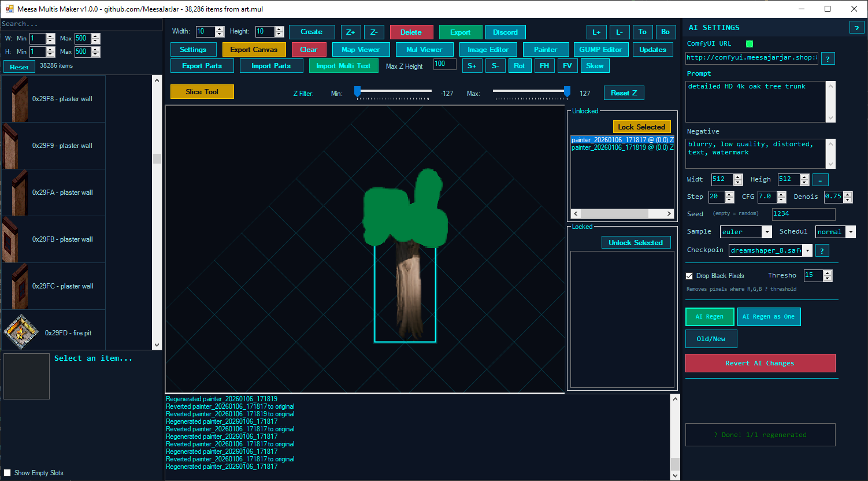
Task: Click the ComfyUI URL help question button
Action: (828, 58)
